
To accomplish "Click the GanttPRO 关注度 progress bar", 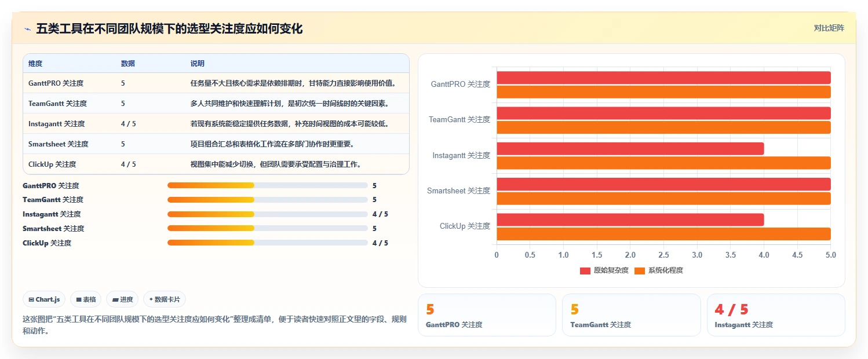I will tap(268, 185).
